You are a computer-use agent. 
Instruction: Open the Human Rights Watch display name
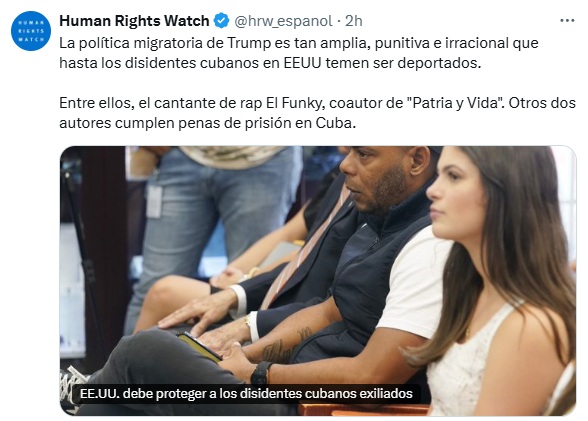[x=134, y=21]
